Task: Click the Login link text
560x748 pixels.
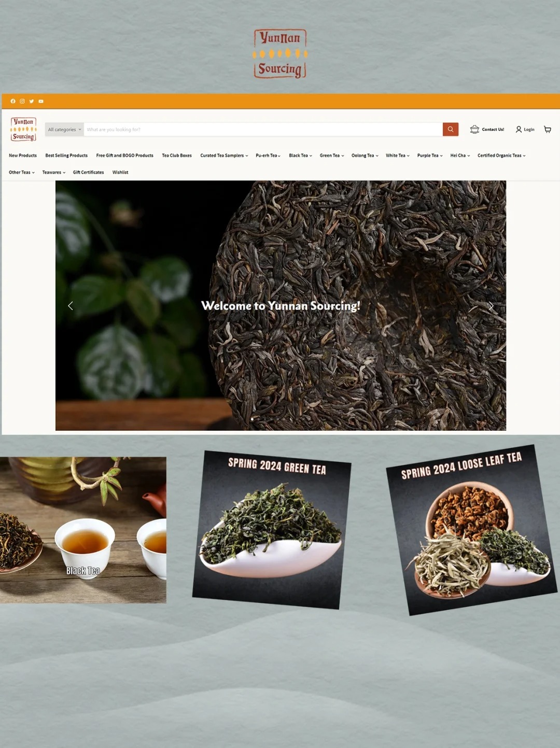Action: click(x=529, y=130)
